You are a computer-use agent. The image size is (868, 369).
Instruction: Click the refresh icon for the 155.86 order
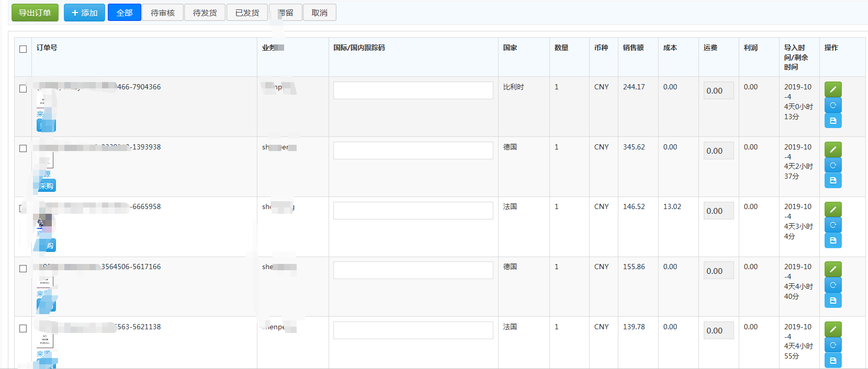click(x=833, y=285)
